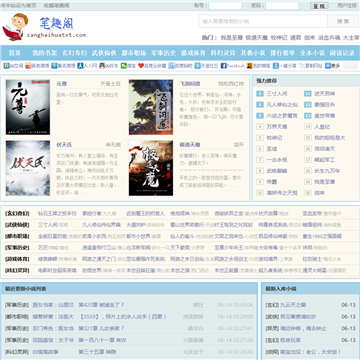Click 用户注册 registration link

(347, 5)
